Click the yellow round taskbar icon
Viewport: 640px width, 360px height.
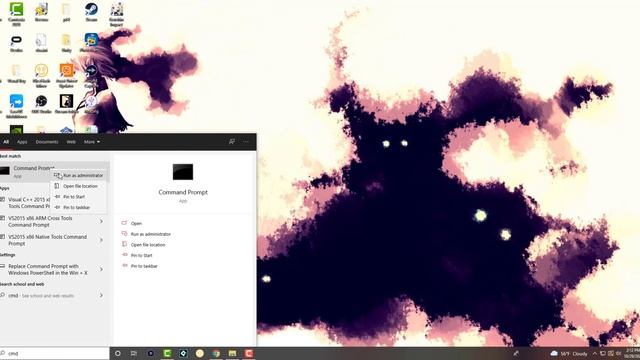click(x=200, y=353)
